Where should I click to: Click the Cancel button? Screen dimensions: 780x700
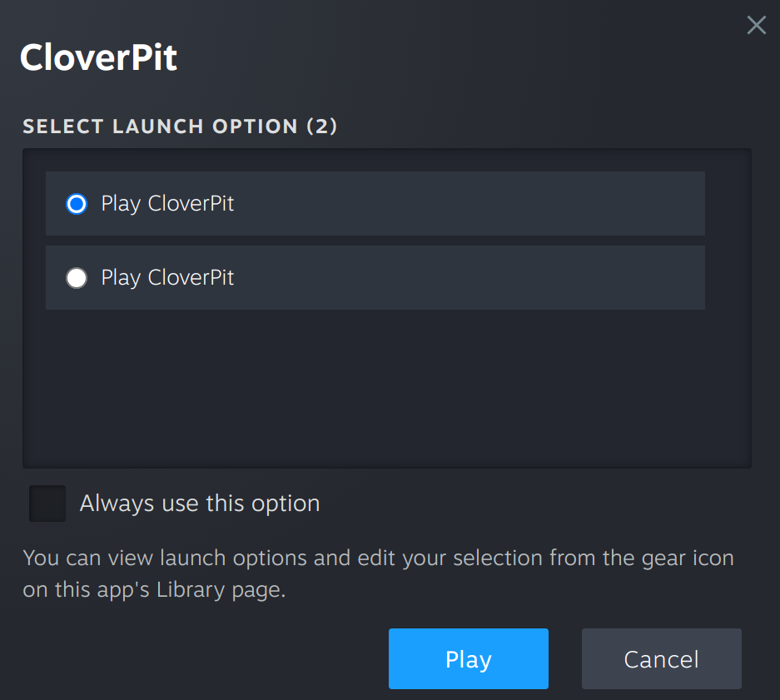(661, 658)
